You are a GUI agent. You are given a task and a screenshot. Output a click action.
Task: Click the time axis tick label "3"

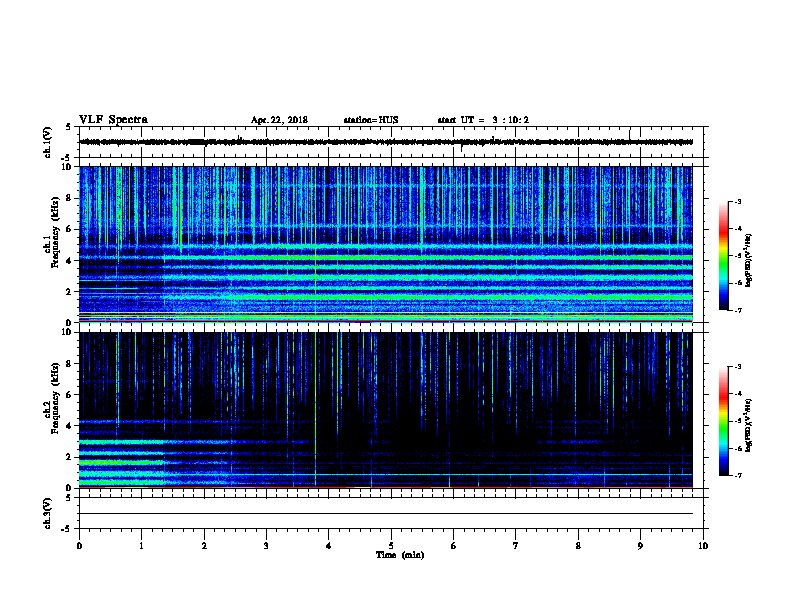[266, 546]
